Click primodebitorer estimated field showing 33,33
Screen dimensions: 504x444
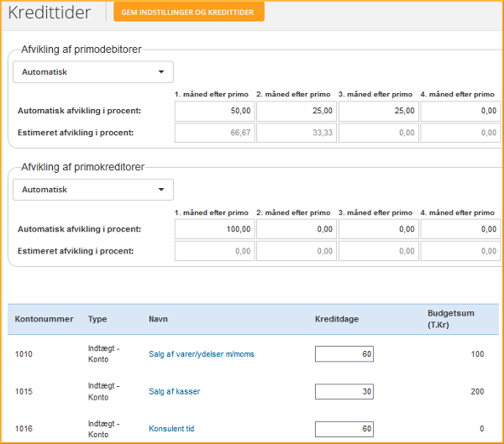(x=296, y=133)
